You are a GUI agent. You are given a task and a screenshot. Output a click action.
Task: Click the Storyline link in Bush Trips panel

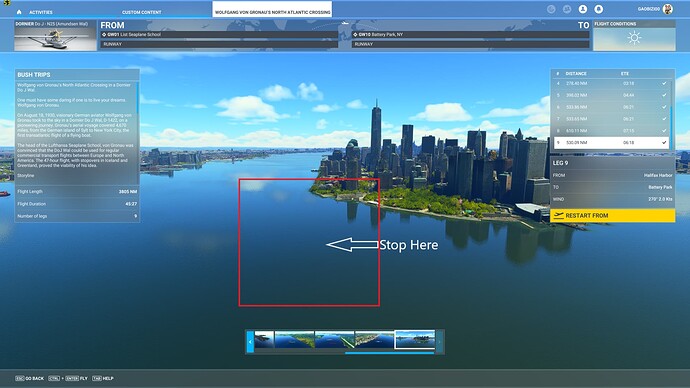tap(26, 176)
